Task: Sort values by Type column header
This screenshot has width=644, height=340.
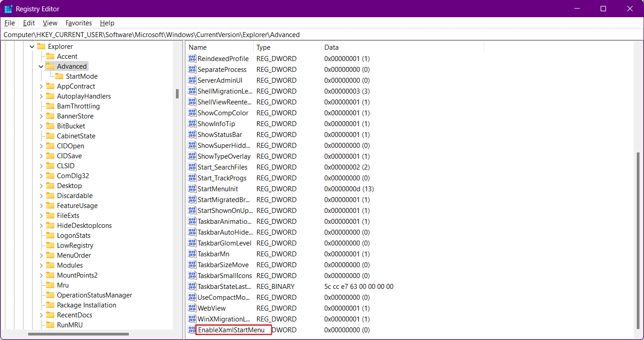Action: [287, 47]
